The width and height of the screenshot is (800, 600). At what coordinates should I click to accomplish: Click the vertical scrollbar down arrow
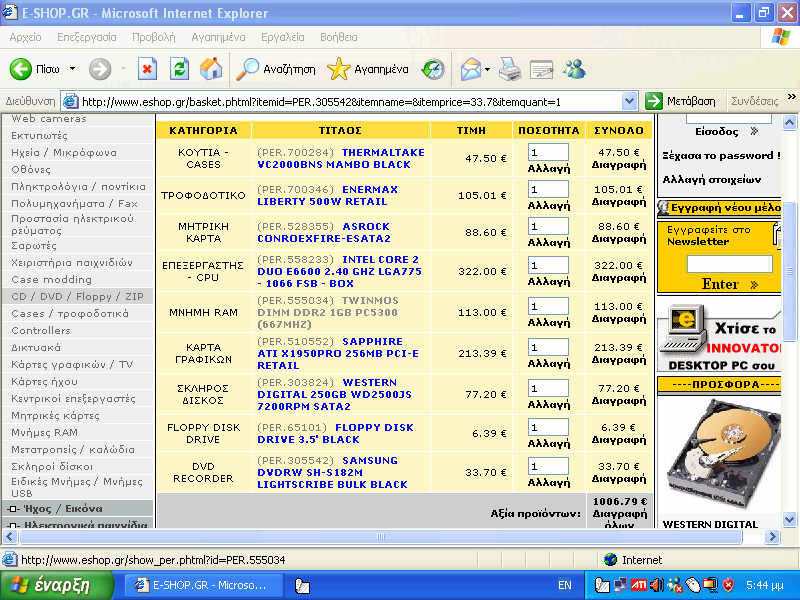pos(789,520)
